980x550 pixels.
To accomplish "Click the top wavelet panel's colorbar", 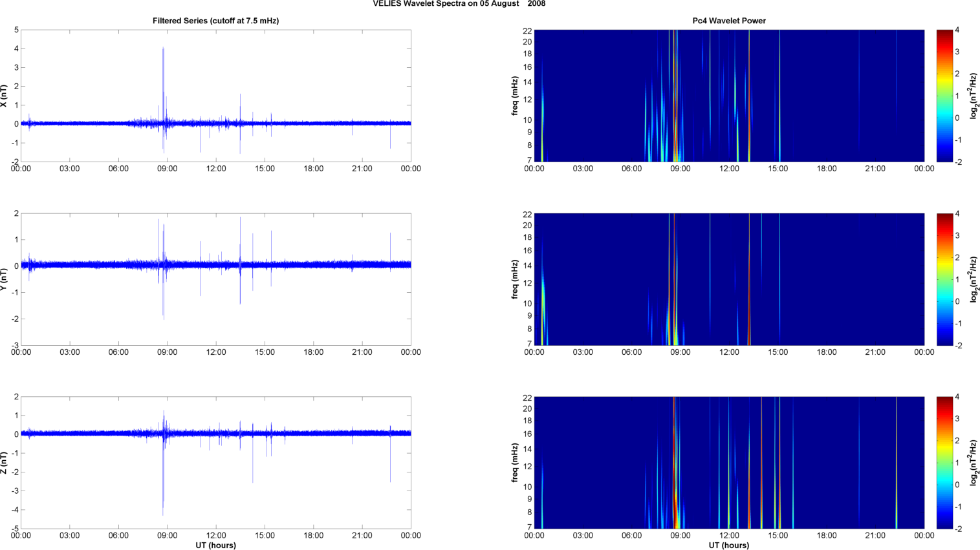I will pyautogui.click(x=944, y=96).
